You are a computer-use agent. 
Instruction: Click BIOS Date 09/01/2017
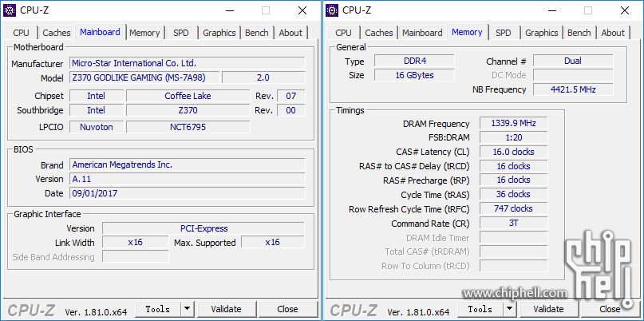(x=188, y=193)
